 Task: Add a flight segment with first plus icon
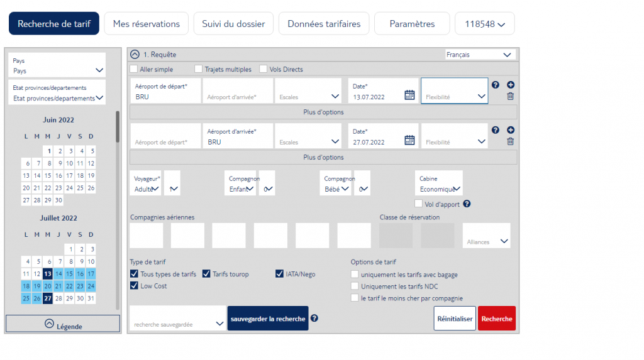pyautogui.click(x=511, y=85)
